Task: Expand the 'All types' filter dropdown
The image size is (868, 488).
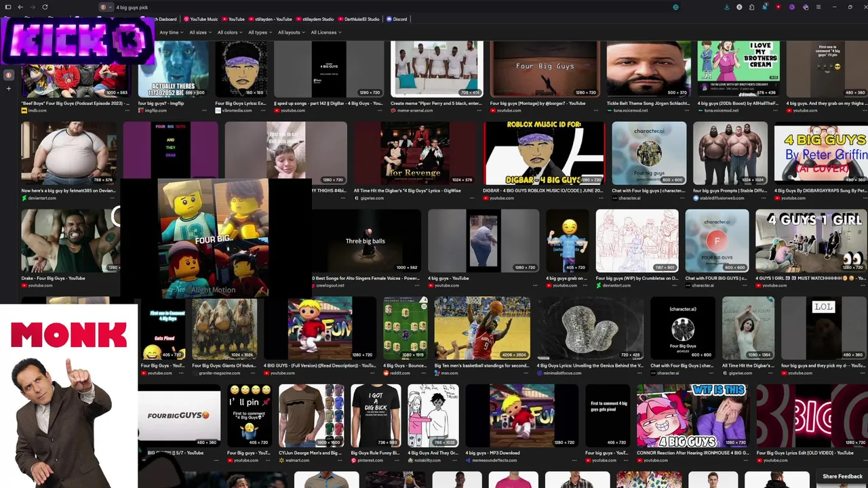Action: 260,33
